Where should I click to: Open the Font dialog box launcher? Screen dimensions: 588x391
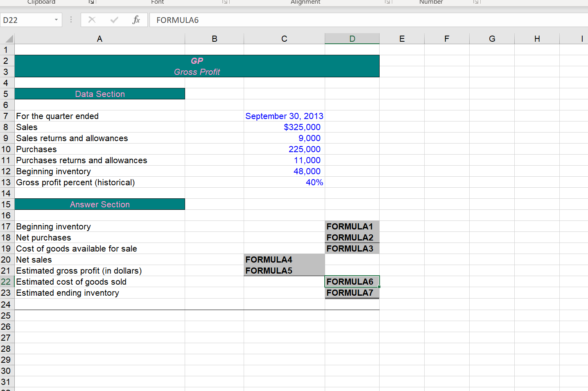[224, 2]
